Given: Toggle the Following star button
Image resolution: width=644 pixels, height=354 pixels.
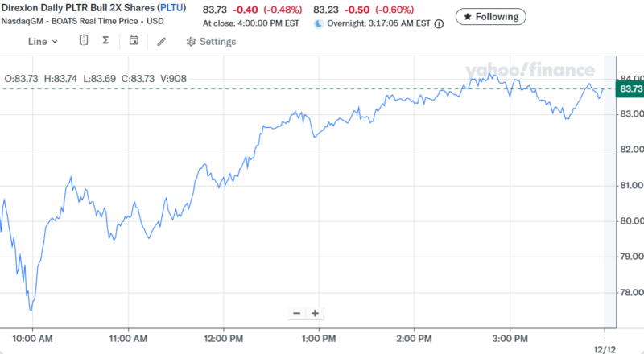Looking at the screenshot, I should (x=491, y=16).
